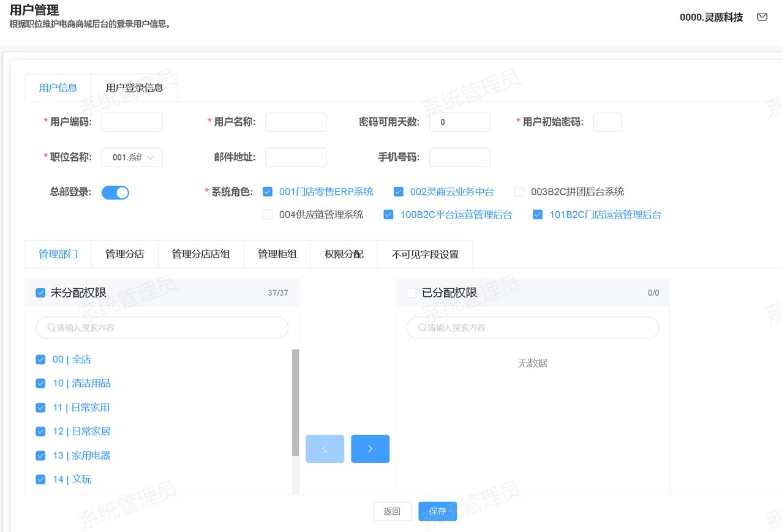Screen dimensions: 782x532
Task: Click 0000.灵蕨科技 company name
Action: tap(711, 17)
